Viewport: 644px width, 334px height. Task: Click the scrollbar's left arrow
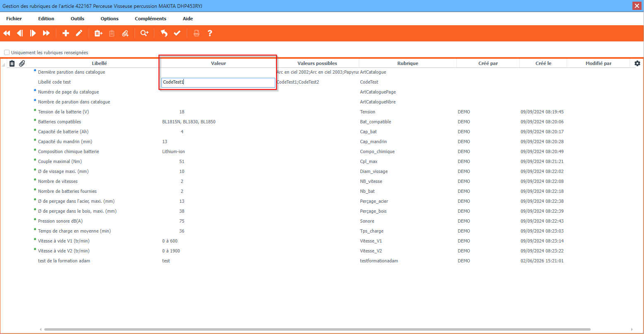pos(41,329)
